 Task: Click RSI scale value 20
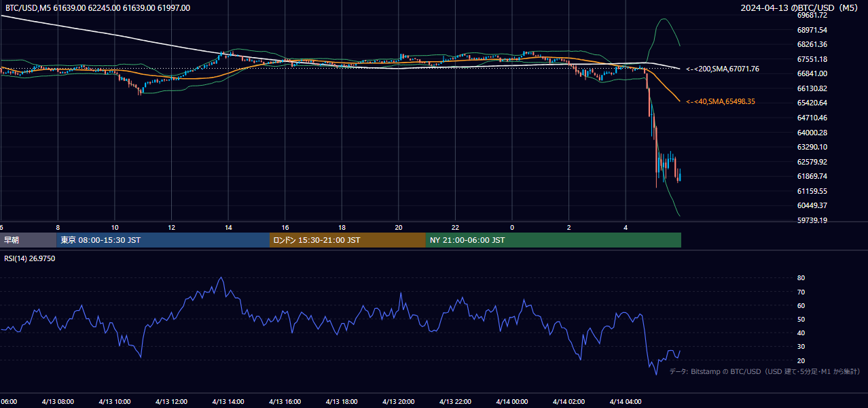coord(801,360)
